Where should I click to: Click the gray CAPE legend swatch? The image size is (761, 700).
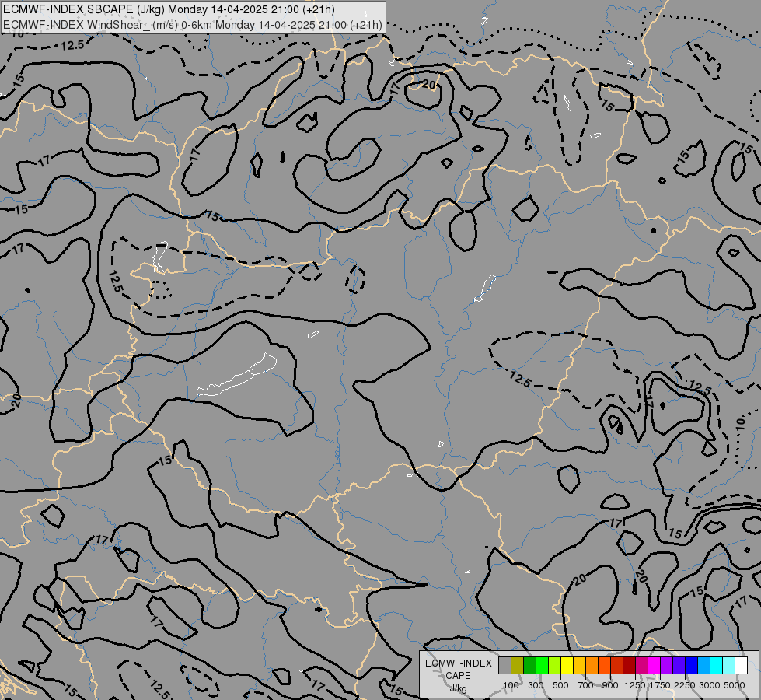(504, 665)
